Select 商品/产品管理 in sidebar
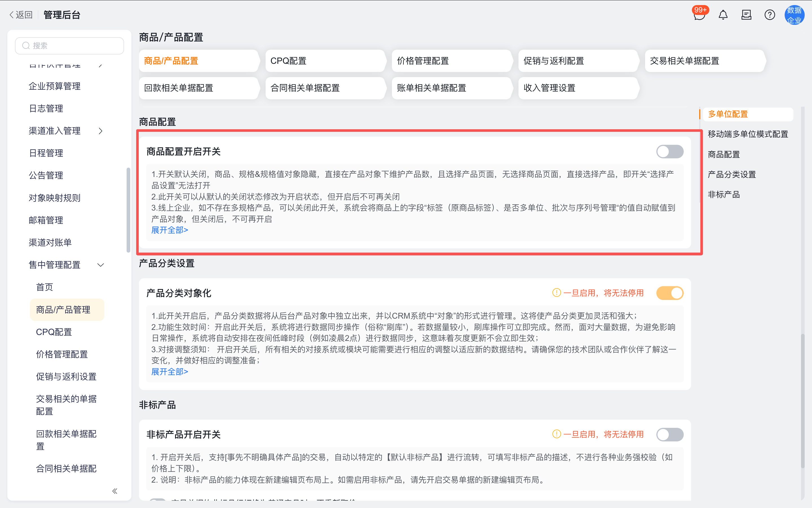 (x=67, y=310)
